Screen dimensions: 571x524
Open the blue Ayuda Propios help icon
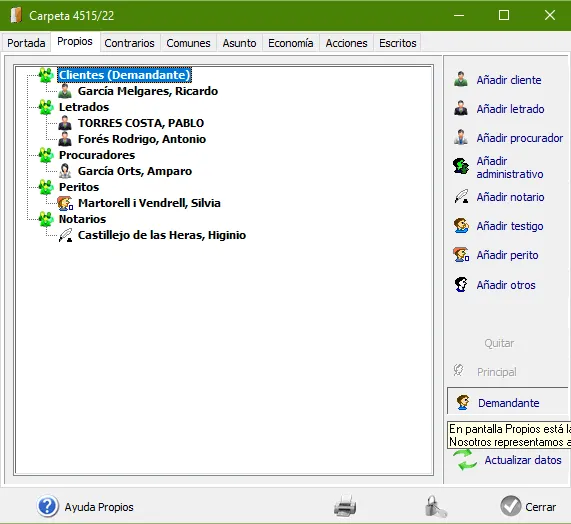[47, 506]
